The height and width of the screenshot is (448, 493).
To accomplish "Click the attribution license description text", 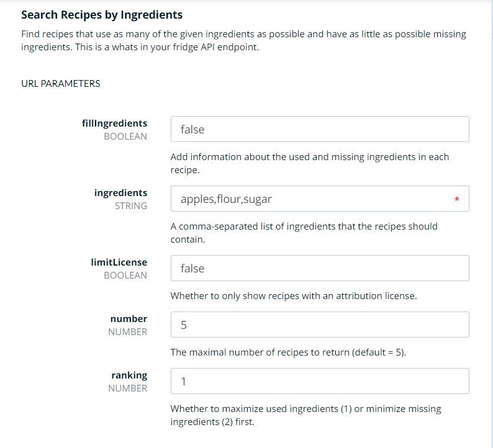I will pyautogui.click(x=294, y=296).
